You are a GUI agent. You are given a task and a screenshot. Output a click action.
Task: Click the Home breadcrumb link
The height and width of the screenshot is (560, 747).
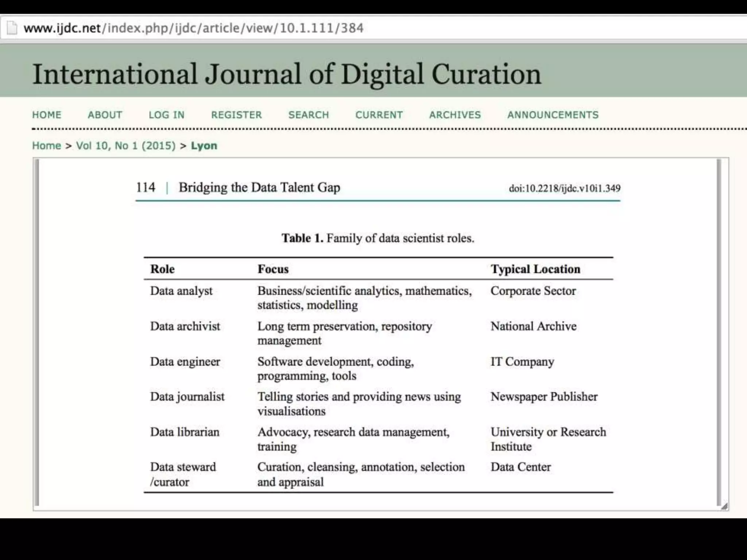pos(47,145)
